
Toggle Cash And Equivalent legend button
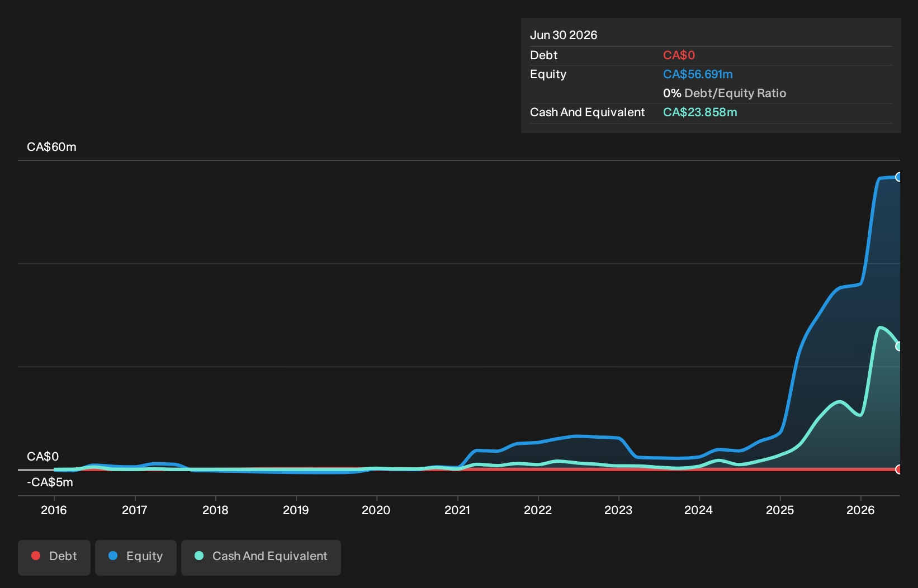(261, 557)
